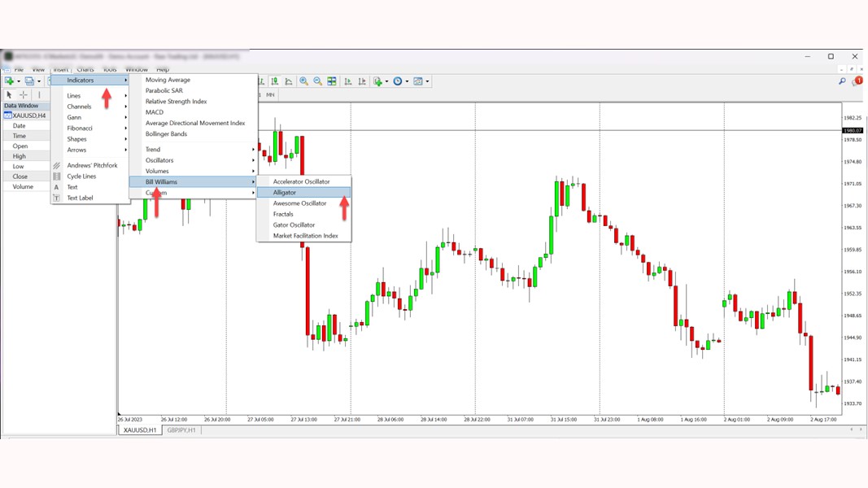Select Average Directional Movement Index
This screenshot has width=868, height=488.
point(193,123)
